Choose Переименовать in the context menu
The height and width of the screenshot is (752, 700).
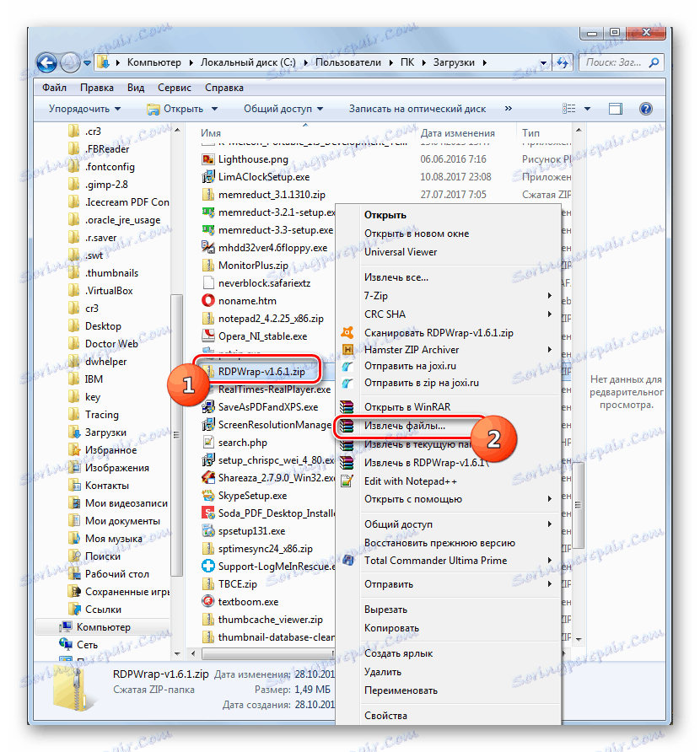[401, 690]
